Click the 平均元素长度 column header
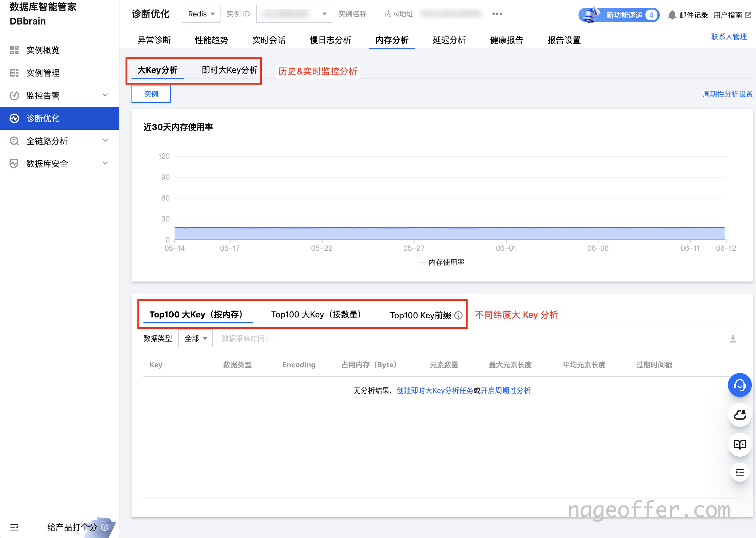This screenshot has height=538, width=756. 584,365
